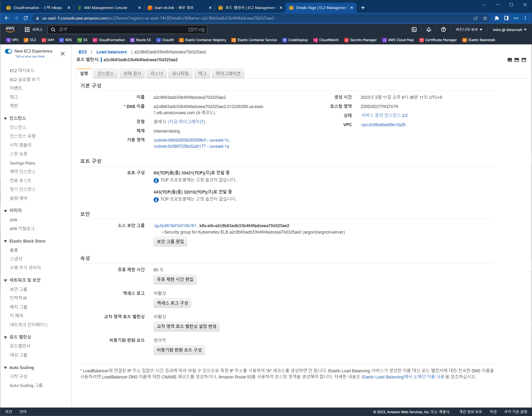Open the vpc-0c5fce8ed99e1fa26 link
Viewport: 532px width, 416px height.
tap(383, 125)
